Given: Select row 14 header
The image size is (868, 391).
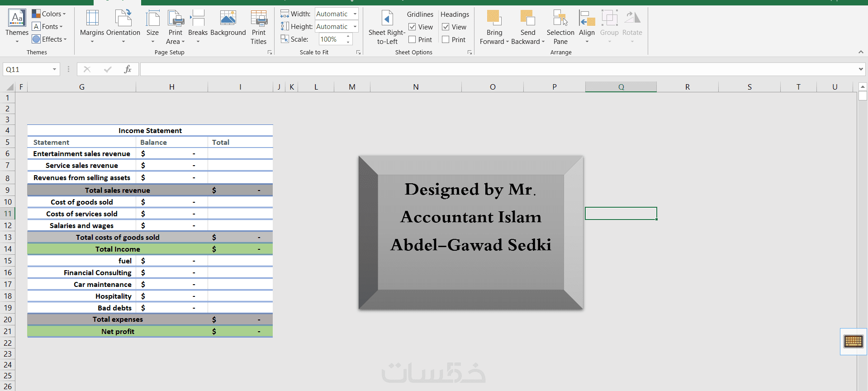Looking at the screenshot, I should pyautogui.click(x=8, y=249).
